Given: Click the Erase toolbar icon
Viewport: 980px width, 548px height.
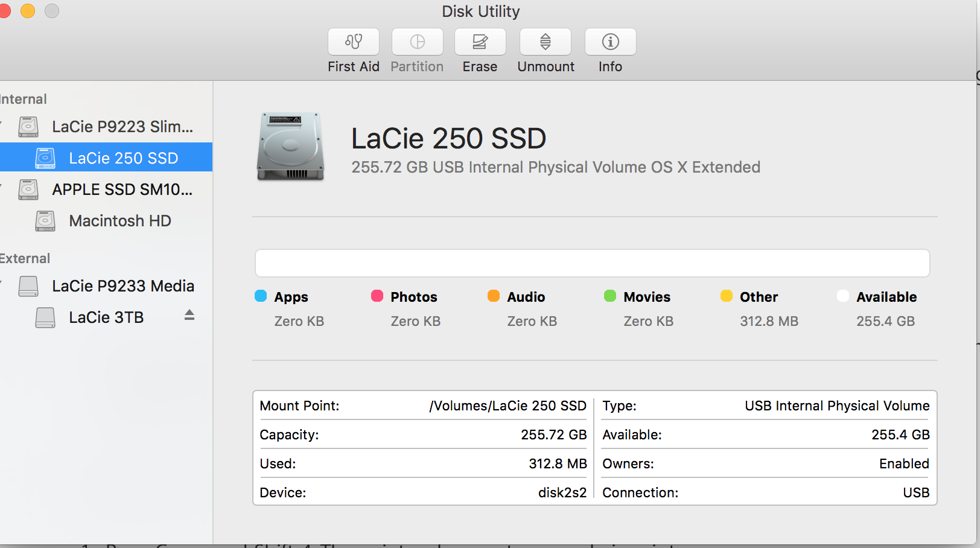Looking at the screenshot, I should 480,42.
